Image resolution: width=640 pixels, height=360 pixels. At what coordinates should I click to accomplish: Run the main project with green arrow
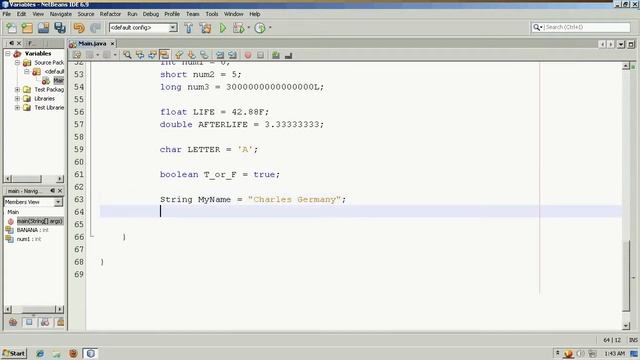point(222,28)
